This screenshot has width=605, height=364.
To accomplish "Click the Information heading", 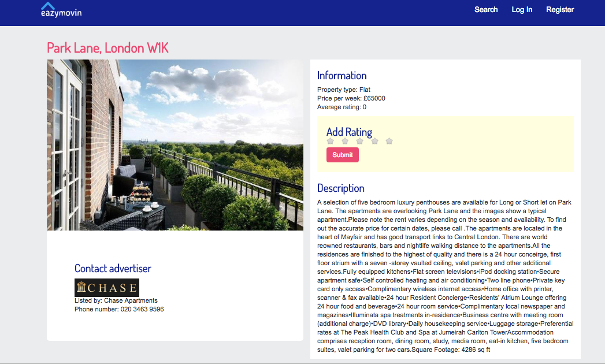I will (x=342, y=75).
